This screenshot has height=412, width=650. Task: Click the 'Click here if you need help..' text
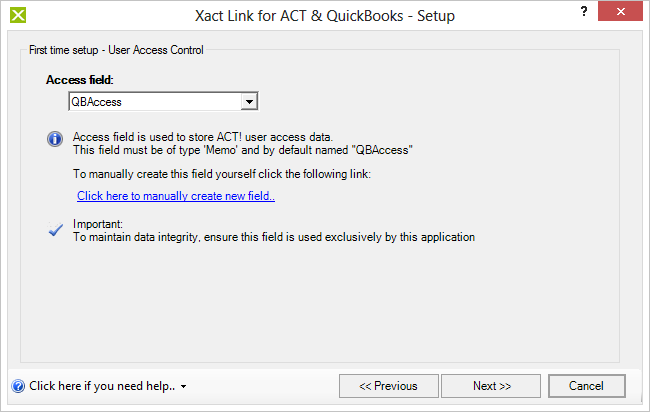pyautogui.click(x=102, y=386)
